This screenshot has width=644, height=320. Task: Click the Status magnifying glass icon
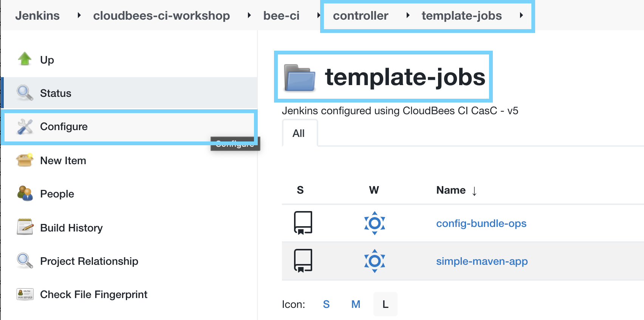click(25, 93)
